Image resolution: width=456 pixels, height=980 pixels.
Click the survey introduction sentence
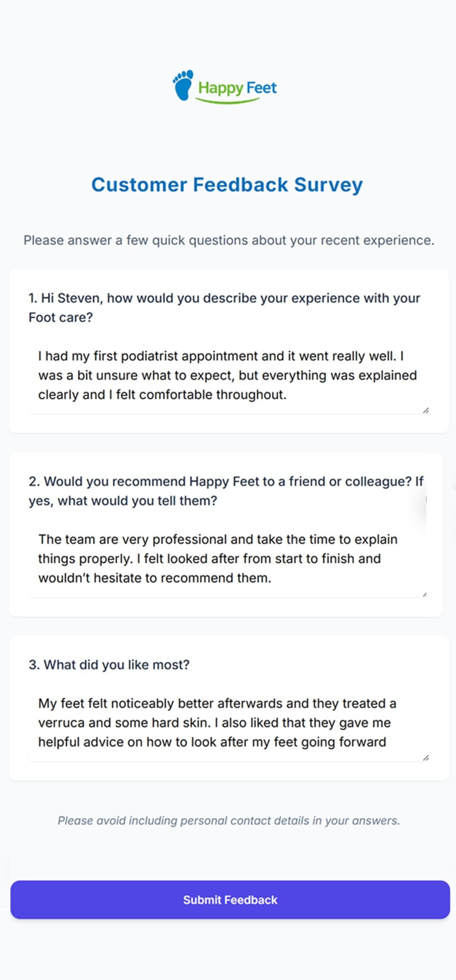tap(228, 240)
